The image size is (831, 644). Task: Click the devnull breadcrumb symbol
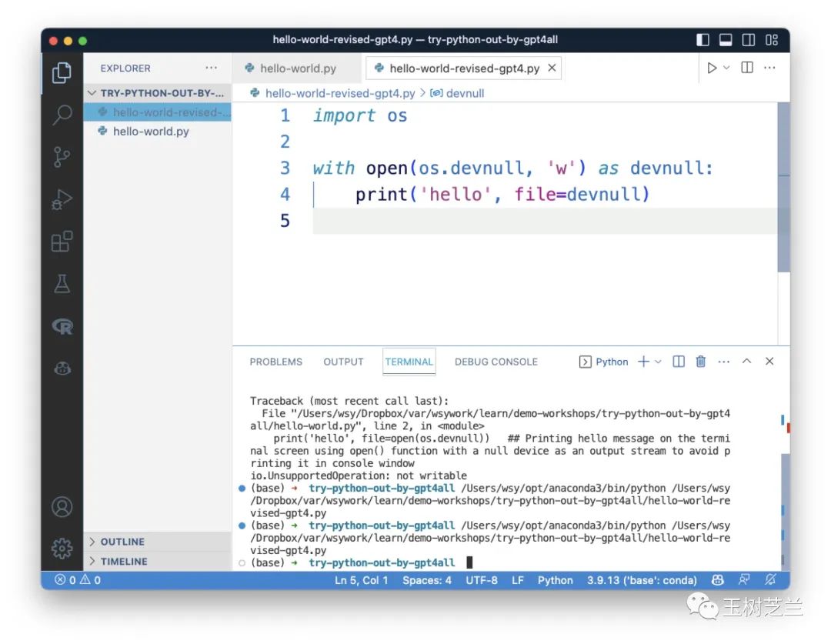(457, 93)
